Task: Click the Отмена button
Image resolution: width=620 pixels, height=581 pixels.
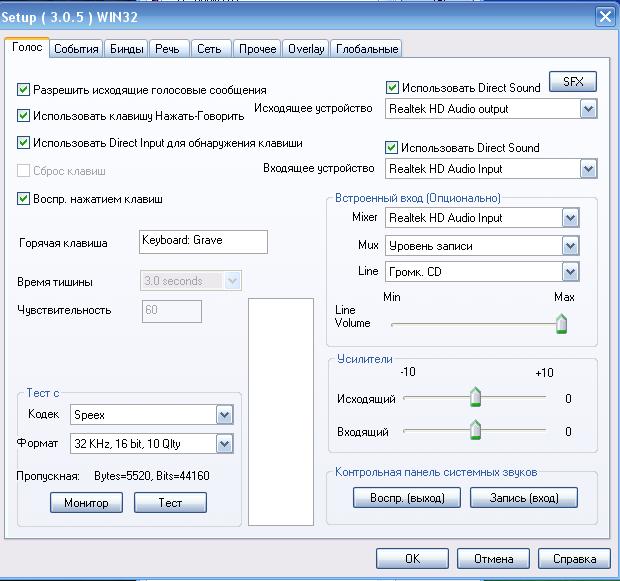Action: (x=493, y=558)
